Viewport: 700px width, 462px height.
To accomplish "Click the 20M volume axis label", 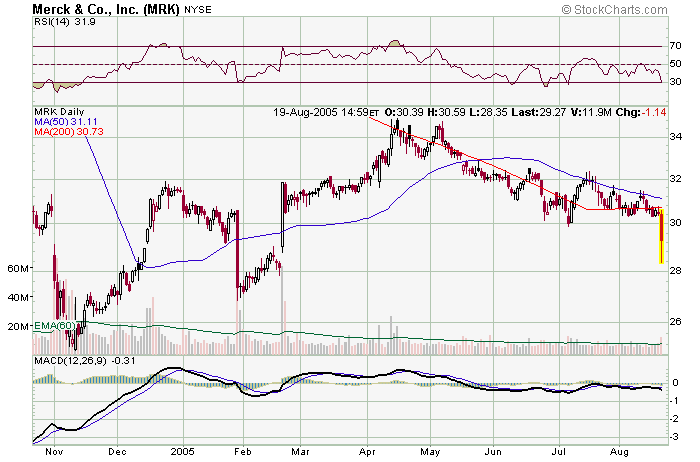I will 18,326.
